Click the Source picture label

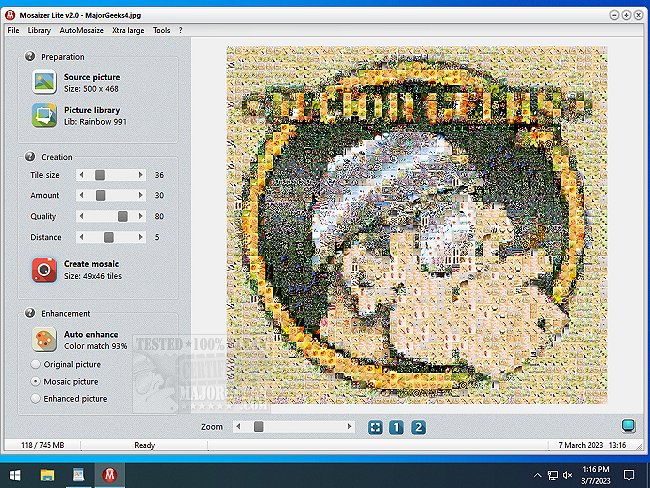92,77
